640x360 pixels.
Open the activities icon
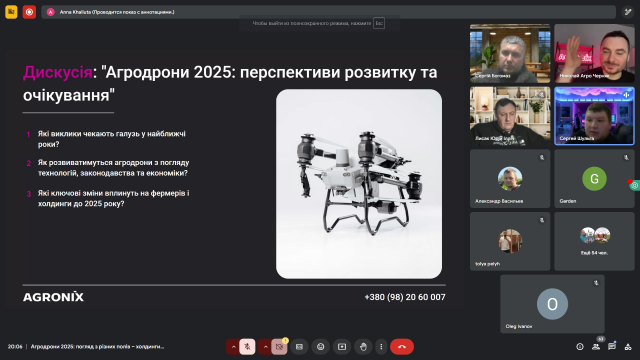[628, 347]
